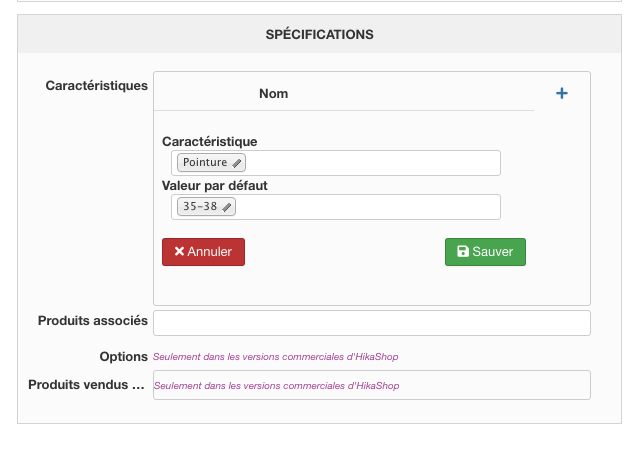630x453 pixels.
Task: Select the Pointure tag text
Action: tap(204, 163)
